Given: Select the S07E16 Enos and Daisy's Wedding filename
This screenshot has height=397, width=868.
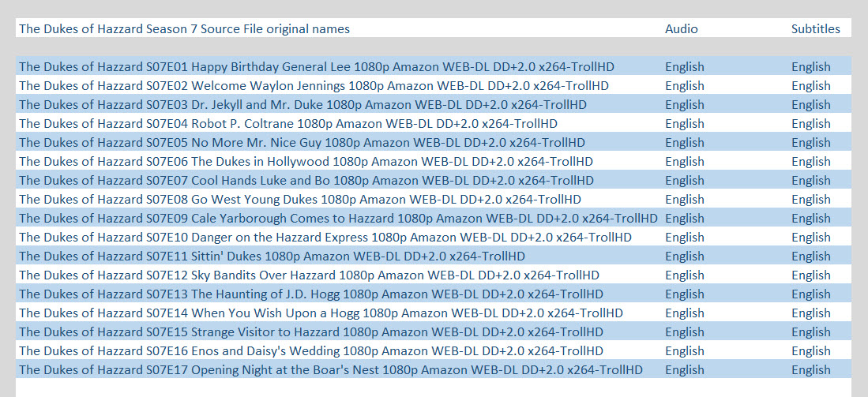Looking at the screenshot, I should pos(311,350).
